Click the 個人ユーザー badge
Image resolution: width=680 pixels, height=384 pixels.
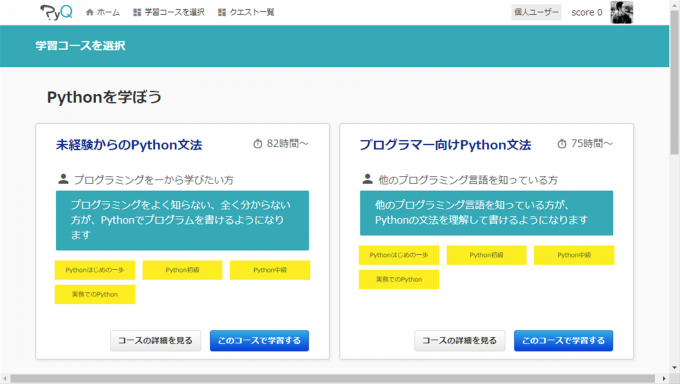click(x=536, y=12)
